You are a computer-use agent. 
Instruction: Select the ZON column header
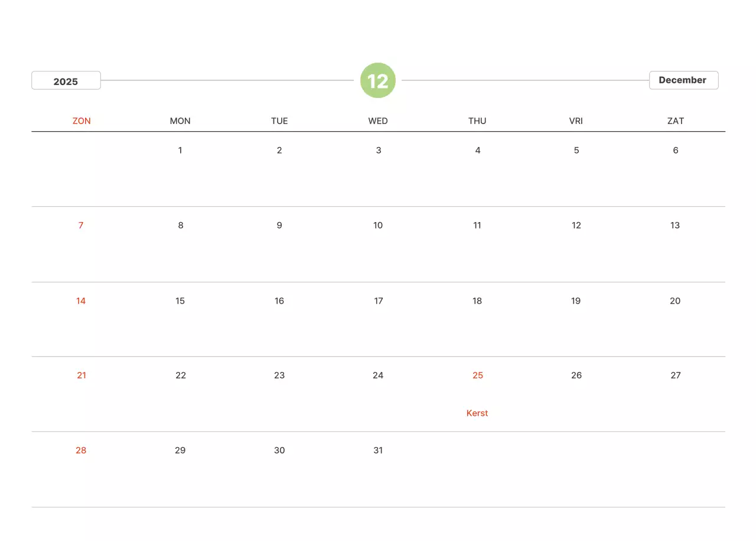click(82, 121)
